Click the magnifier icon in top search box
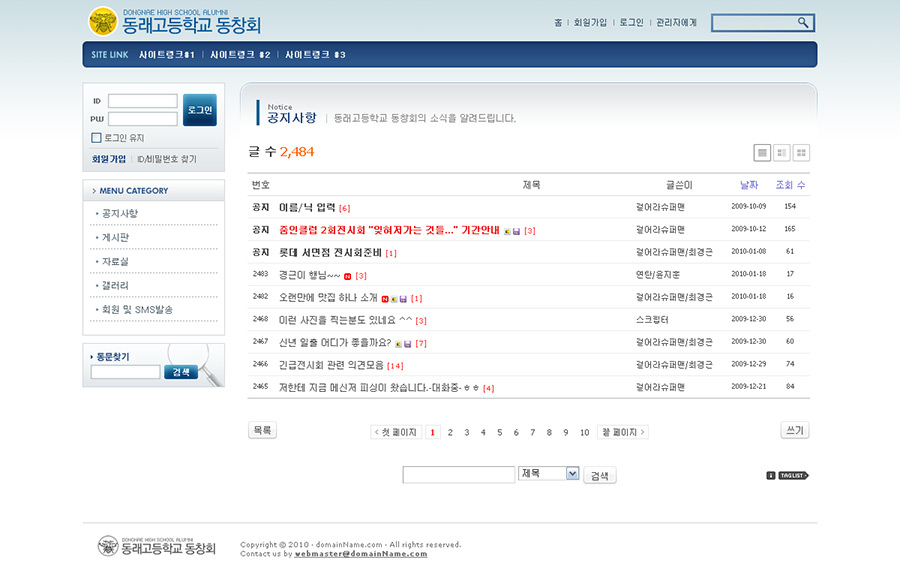The image size is (900, 578). pos(803,23)
